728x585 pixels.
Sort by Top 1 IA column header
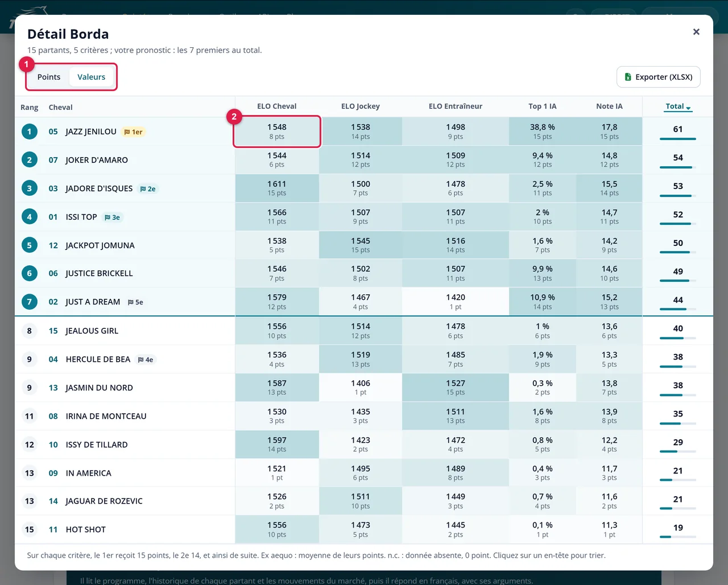[x=543, y=106]
